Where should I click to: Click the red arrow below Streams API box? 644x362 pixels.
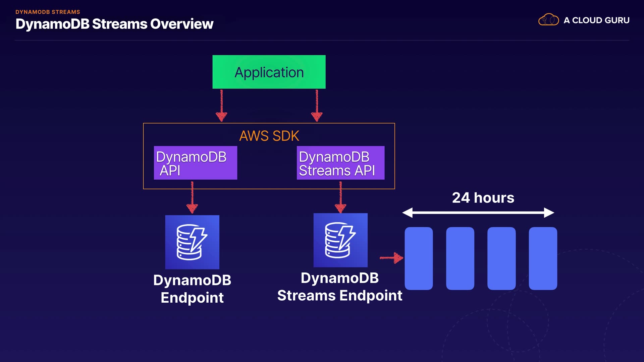click(x=340, y=197)
